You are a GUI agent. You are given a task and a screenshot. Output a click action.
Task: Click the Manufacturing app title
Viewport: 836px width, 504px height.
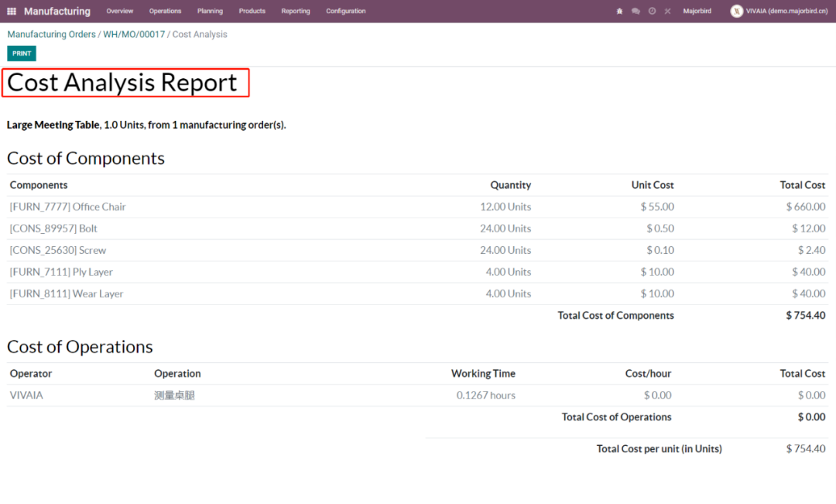pyautogui.click(x=57, y=12)
